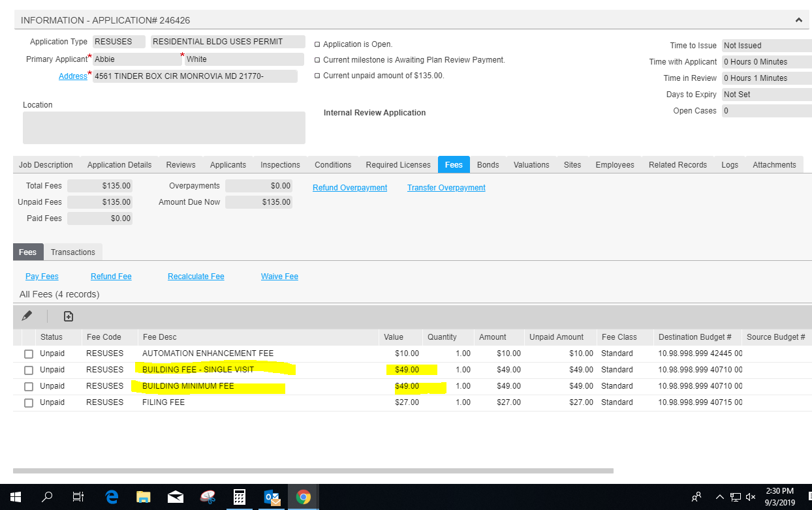Click the $10.00 Value cell
The height and width of the screenshot is (510, 812).
point(407,353)
